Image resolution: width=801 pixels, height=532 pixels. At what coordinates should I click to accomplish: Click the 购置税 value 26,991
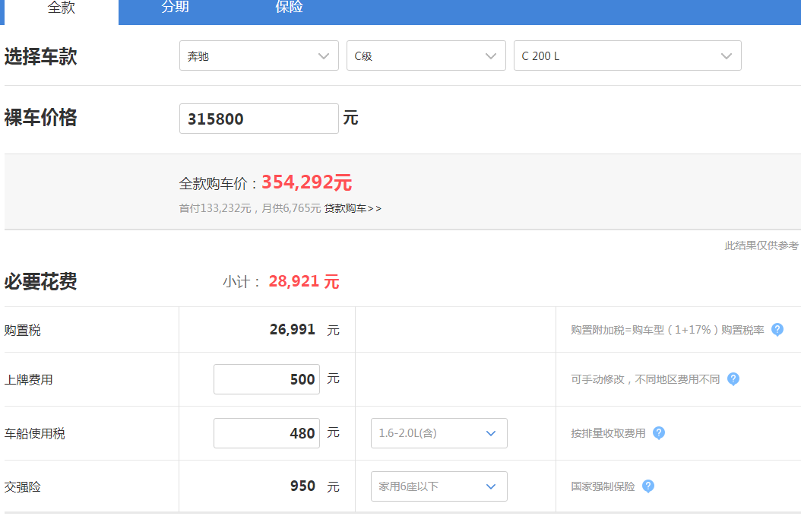coord(292,330)
